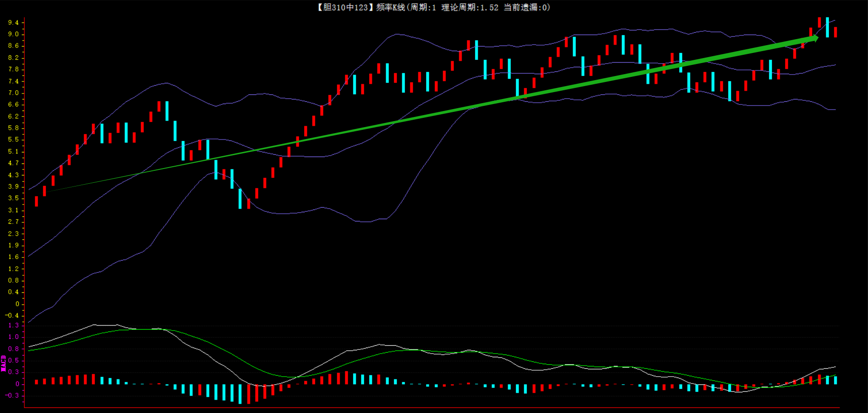Click the 理论周期:1.52 text in the title
This screenshot has height=413, width=868.
469,7
